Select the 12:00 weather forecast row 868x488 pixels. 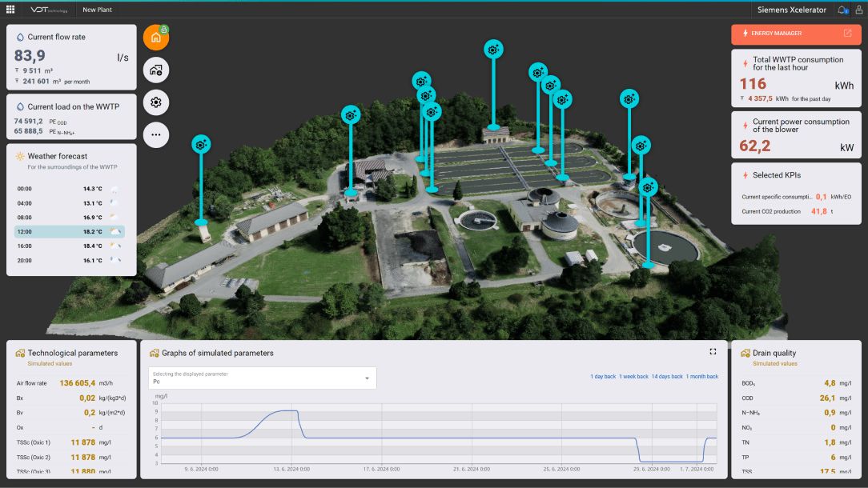tap(69, 231)
